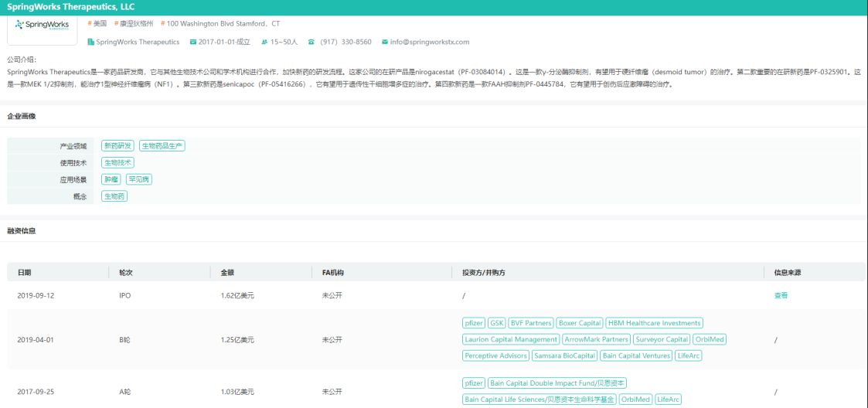
Task: Click the calendar icon next to founding date
Action: pyautogui.click(x=192, y=42)
